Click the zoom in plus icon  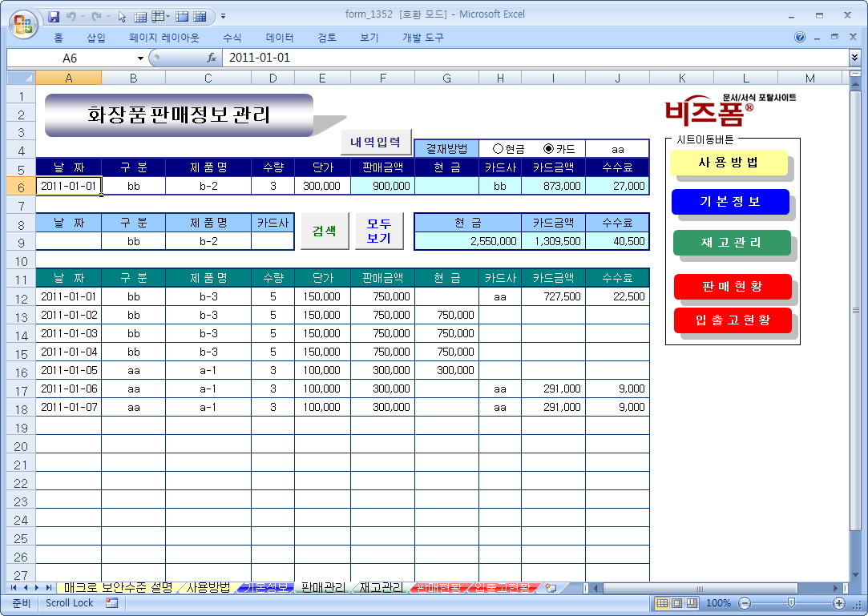[839, 603]
